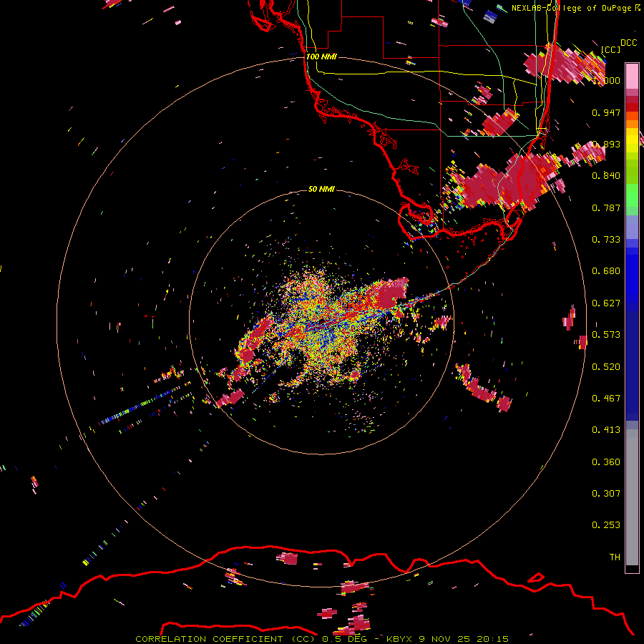The height and width of the screenshot is (644, 644).
Task: Click the radar site at the rings' center
Action: 321,321
